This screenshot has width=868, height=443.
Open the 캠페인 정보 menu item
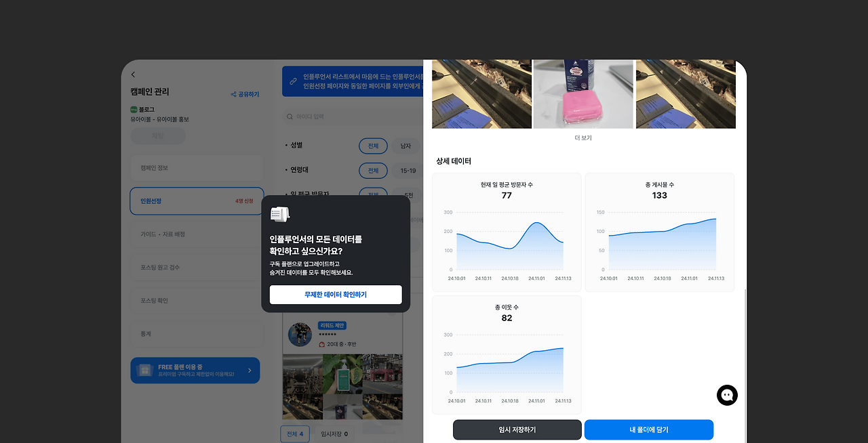(x=197, y=168)
